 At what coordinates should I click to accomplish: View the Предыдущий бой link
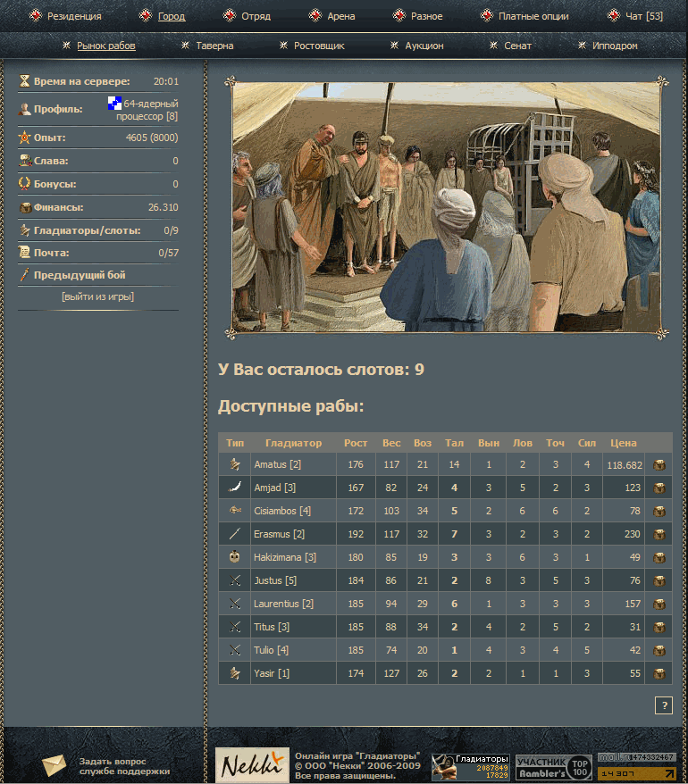(x=80, y=275)
